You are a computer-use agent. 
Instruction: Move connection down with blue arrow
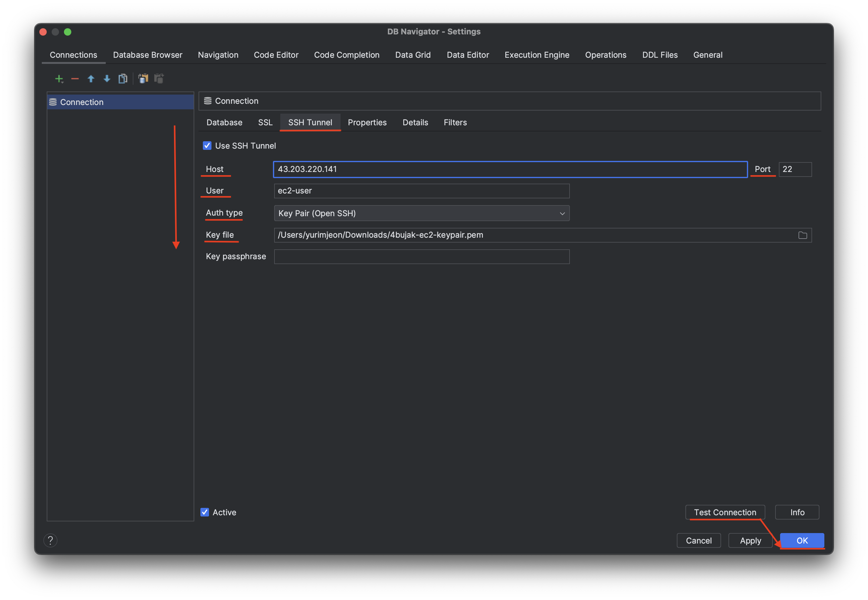(x=107, y=79)
